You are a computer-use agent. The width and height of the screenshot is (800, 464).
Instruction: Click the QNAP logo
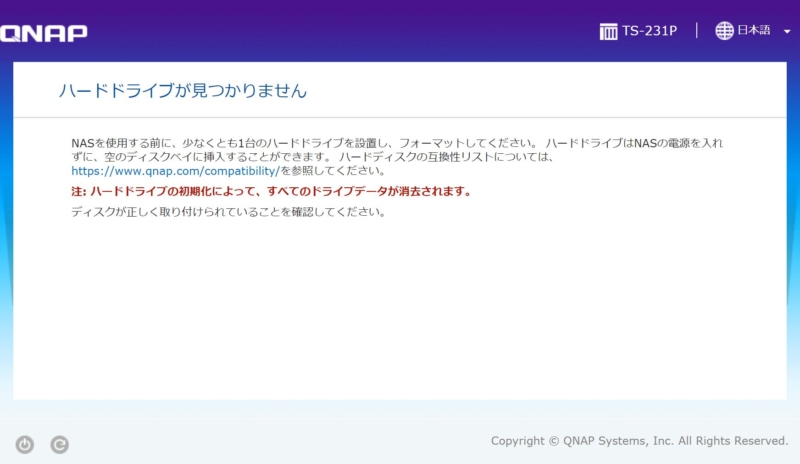pyautogui.click(x=43, y=33)
